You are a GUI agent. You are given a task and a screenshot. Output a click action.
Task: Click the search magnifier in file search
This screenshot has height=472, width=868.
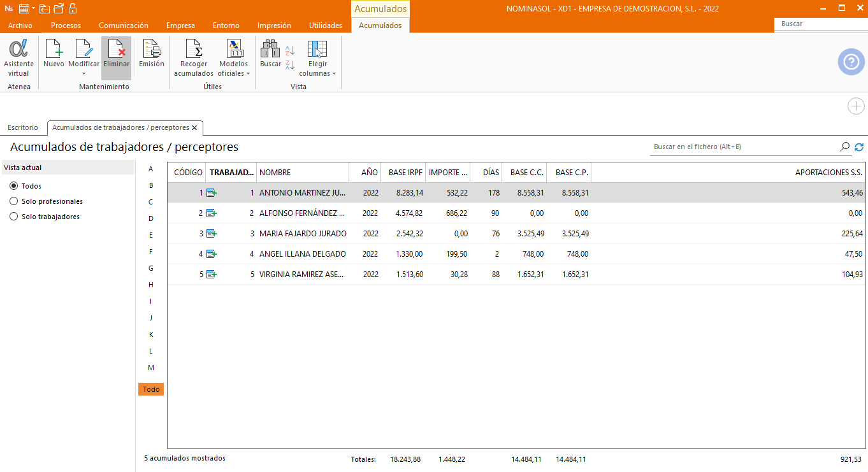pos(845,147)
